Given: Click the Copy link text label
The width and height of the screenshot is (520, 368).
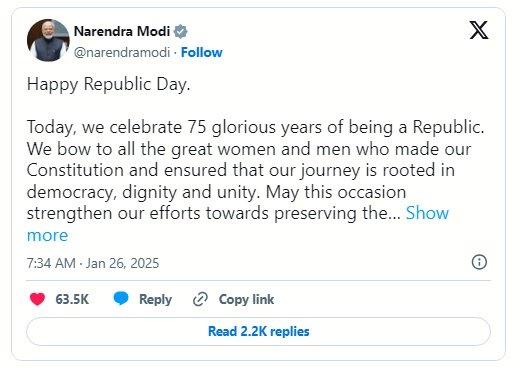Looking at the screenshot, I should pyautogui.click(x=246, y=300).
